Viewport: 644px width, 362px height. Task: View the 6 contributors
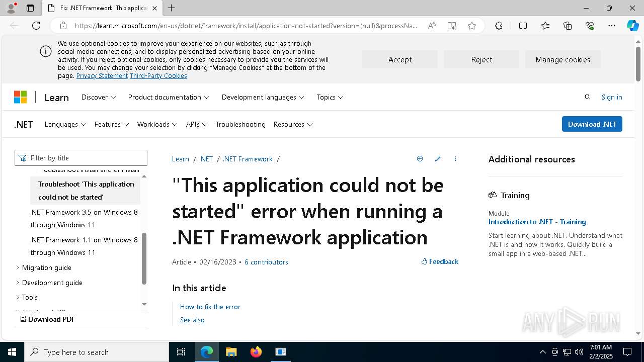[x=266, y=262]
